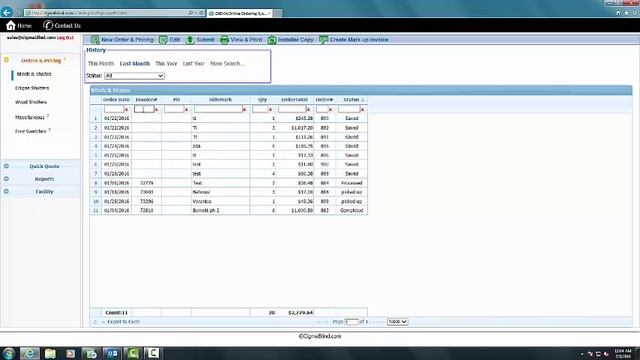The image size is (640, 360).
Task: Click the page number field in the pager
Action: click(x=351, y=322)
